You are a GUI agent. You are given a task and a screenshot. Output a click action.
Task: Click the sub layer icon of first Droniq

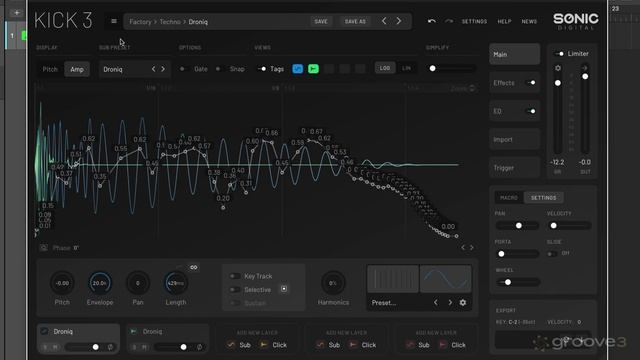tap(44, 331)
